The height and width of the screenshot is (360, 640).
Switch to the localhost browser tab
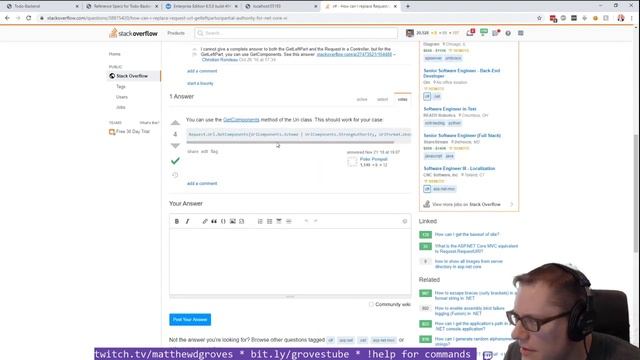pos(281,6)
